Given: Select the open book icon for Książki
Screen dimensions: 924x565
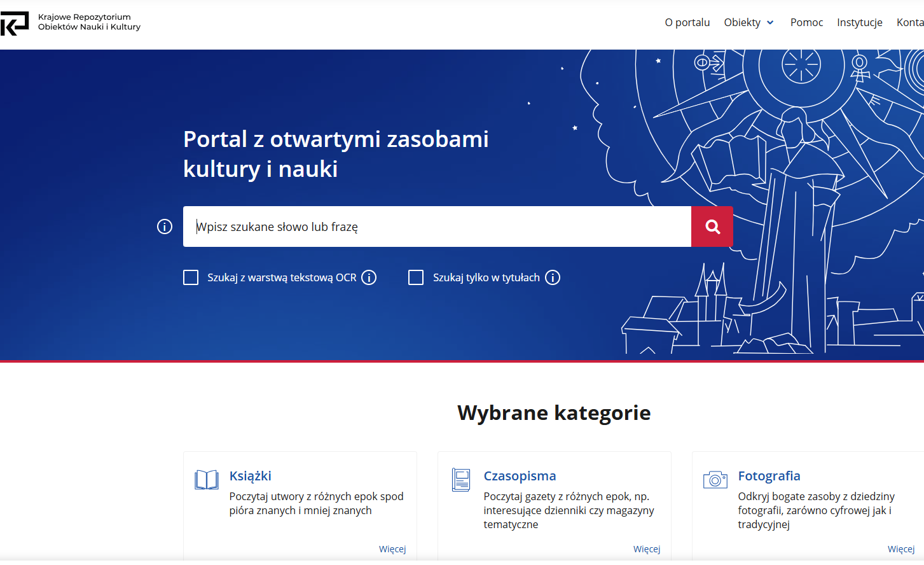Looking at the screenshot, I should click(206, 479).
